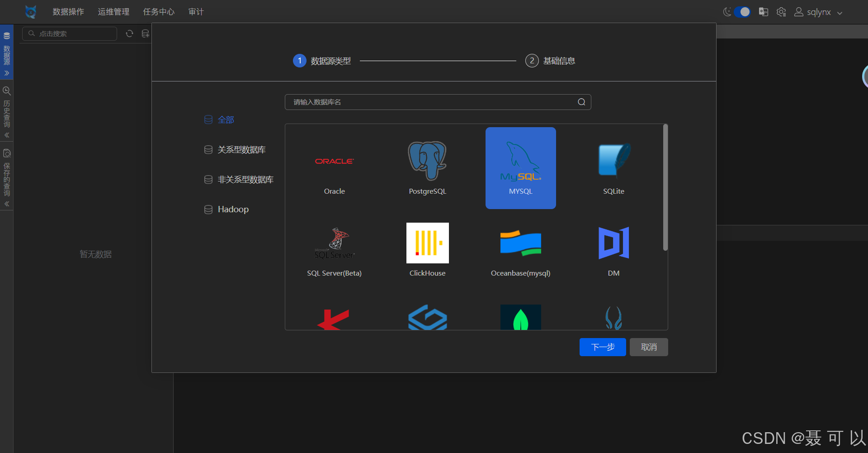Click the data source list scrollbar
This screenshot has height=453, width=868.
(665, 187)
